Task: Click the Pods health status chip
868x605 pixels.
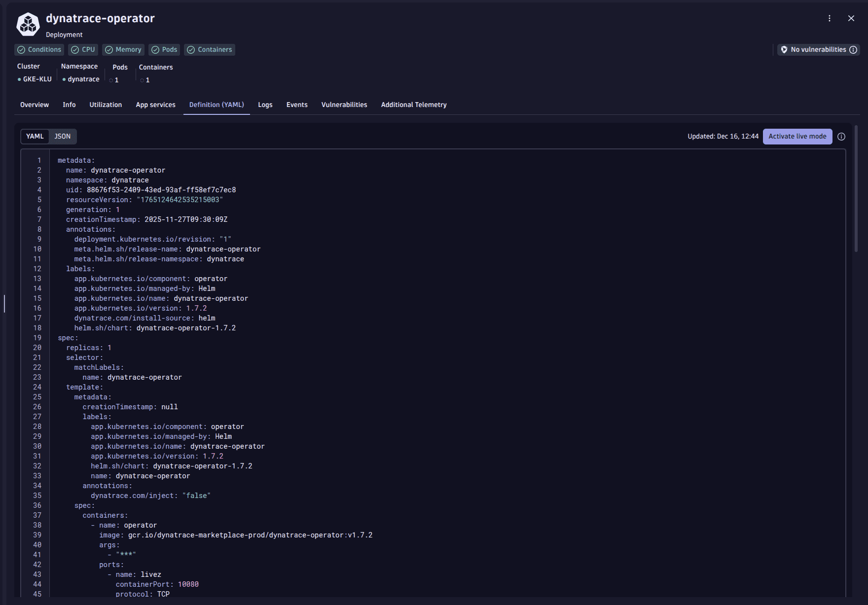Action: pyautogui.click(x=164, y=50)
